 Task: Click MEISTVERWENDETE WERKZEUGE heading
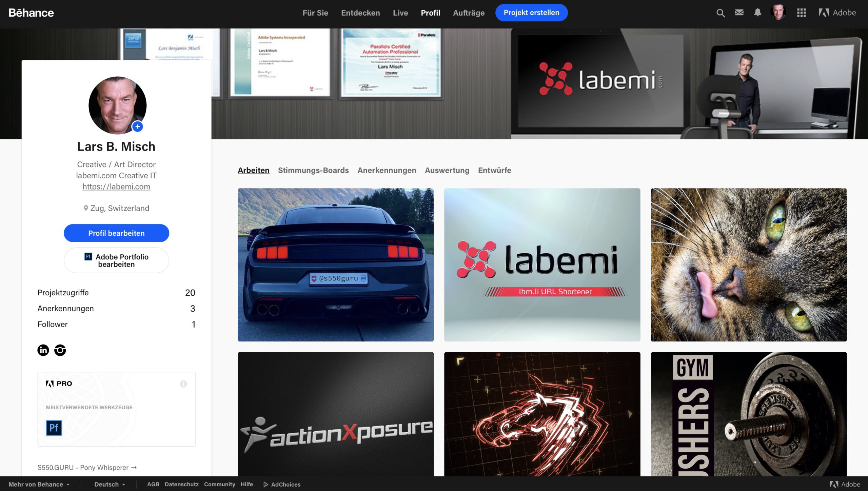[89, 407]
